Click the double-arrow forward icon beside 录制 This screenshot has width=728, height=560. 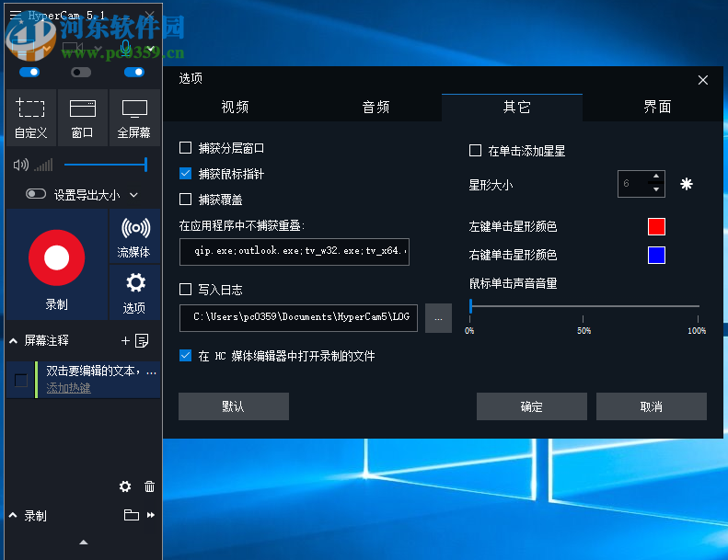coord(151,515)
